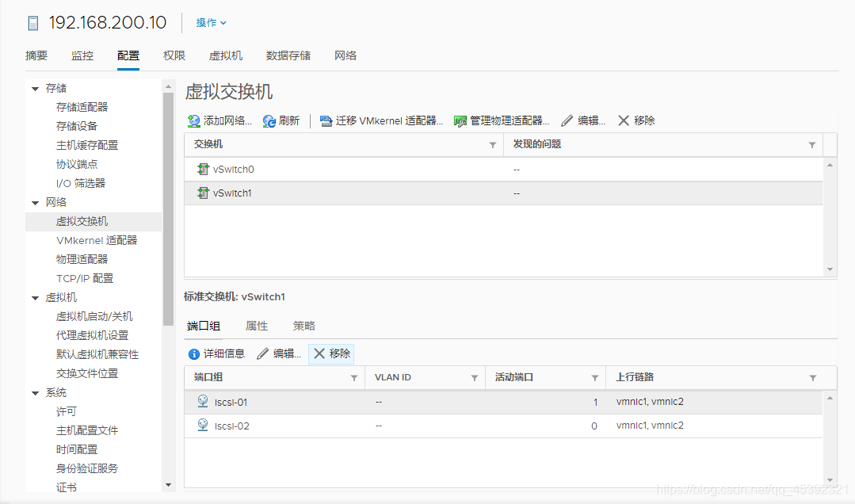
Task: Select the vSwitch0 row
Action: (503, 170)
